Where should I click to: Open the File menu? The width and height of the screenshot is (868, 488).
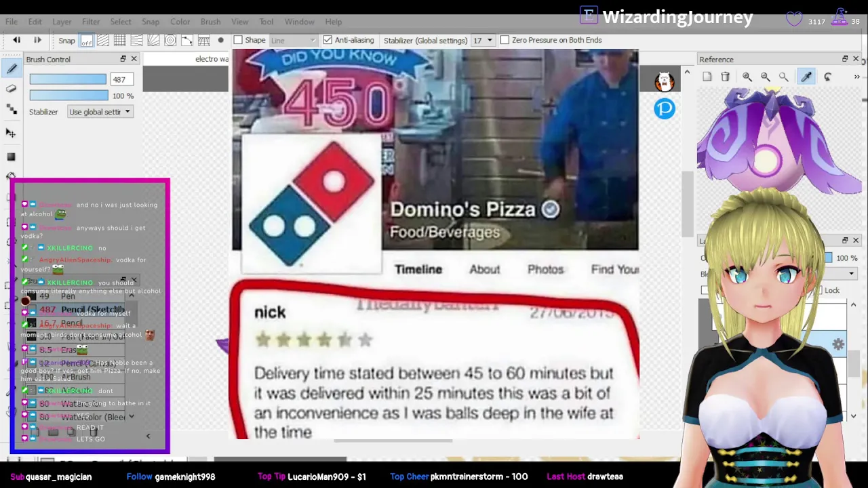tap(12, 22)
